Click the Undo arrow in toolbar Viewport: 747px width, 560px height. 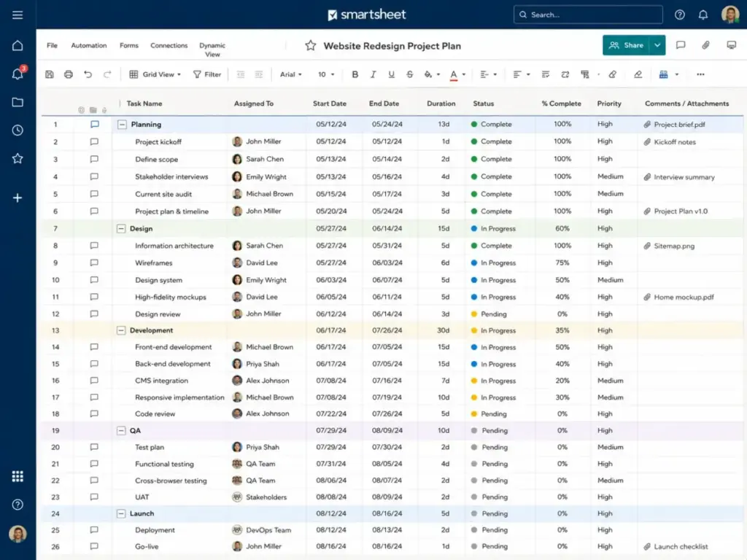pyautogui.click(x=88, y=74)
